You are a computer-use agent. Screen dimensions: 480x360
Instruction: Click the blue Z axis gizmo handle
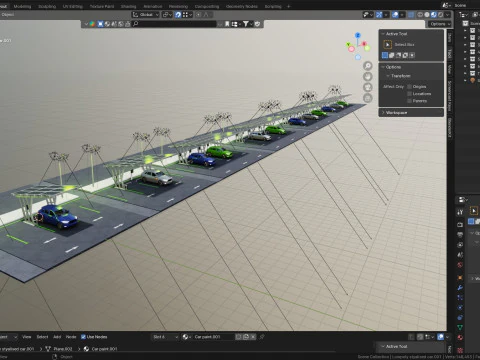pos(358,35)
